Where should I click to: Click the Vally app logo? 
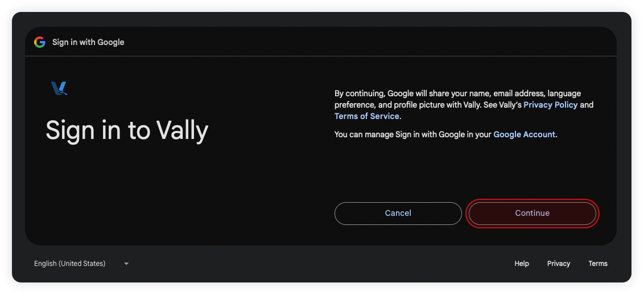[x=59, y=88]
